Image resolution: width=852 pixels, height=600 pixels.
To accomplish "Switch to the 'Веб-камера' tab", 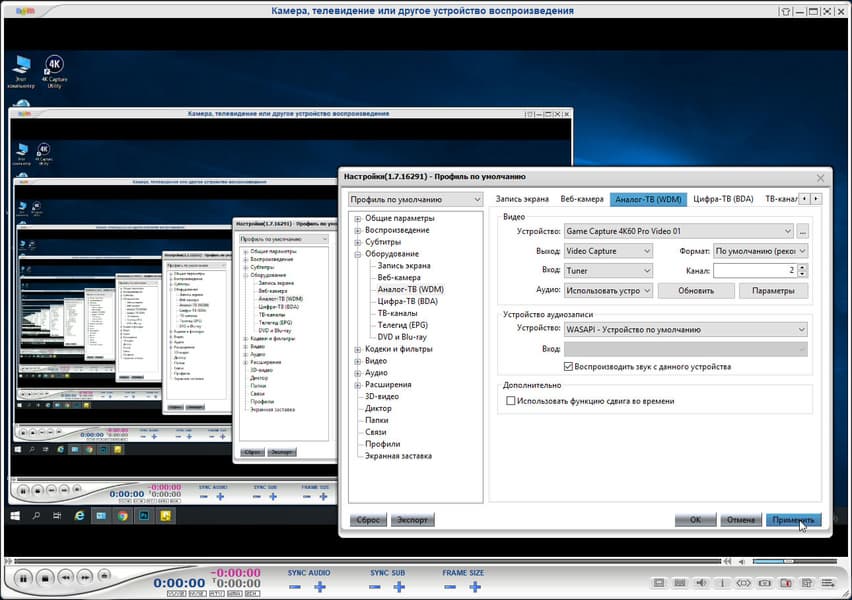I will click(581, 199).
